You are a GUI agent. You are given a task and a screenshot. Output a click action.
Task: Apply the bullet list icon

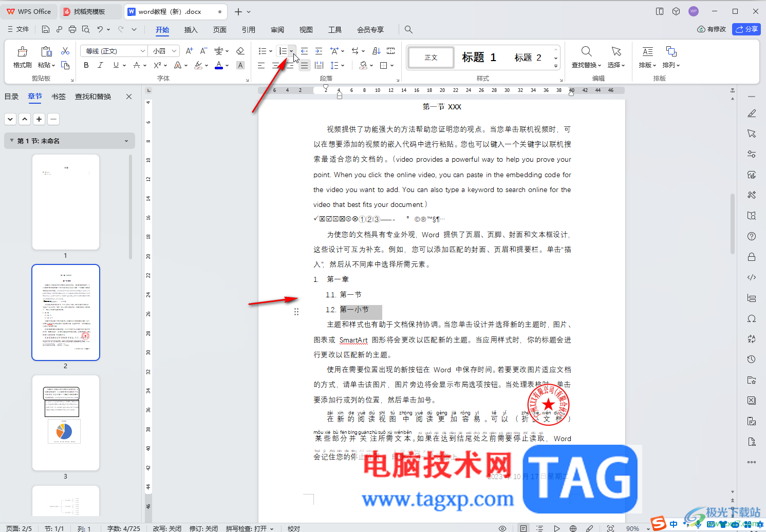(263, 51)
